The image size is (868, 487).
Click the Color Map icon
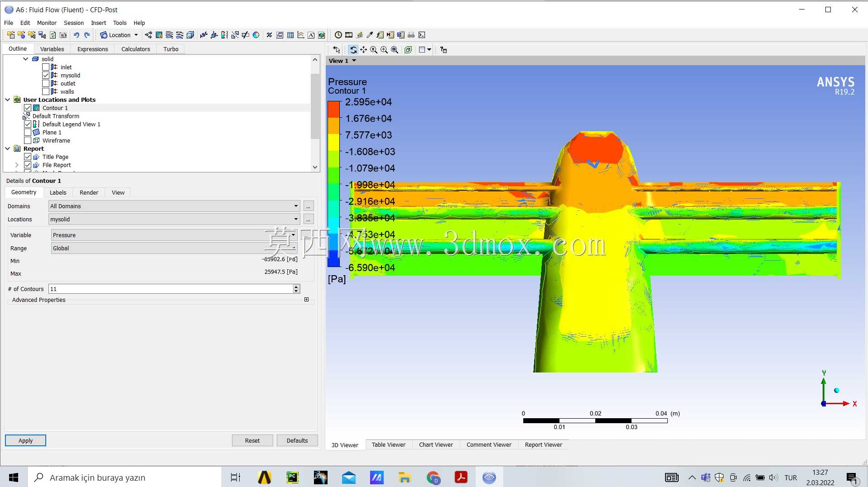[256, 35]
